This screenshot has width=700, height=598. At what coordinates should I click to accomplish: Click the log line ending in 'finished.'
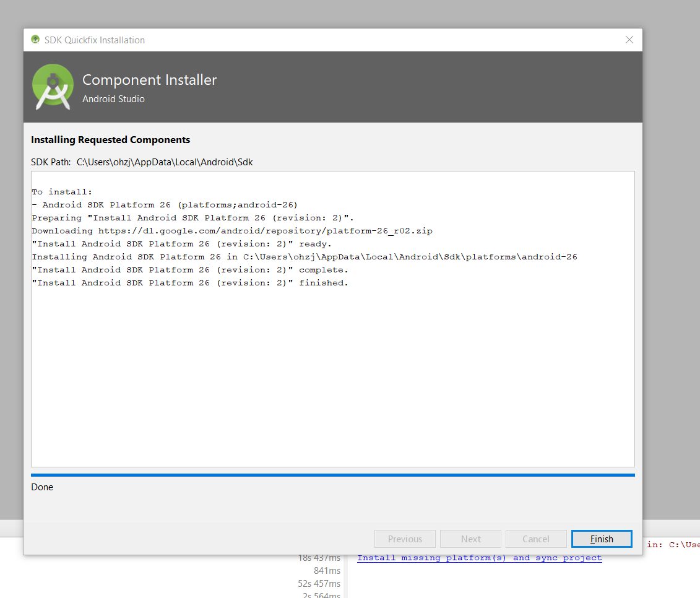pyautogui.click(x=190, y=283)
